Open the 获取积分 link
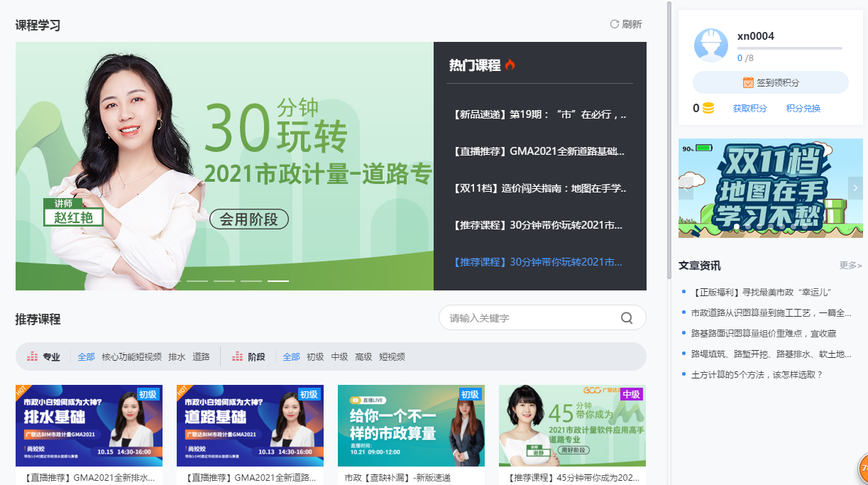Screen dimensions: 868x485 click(x=749, y=108)
